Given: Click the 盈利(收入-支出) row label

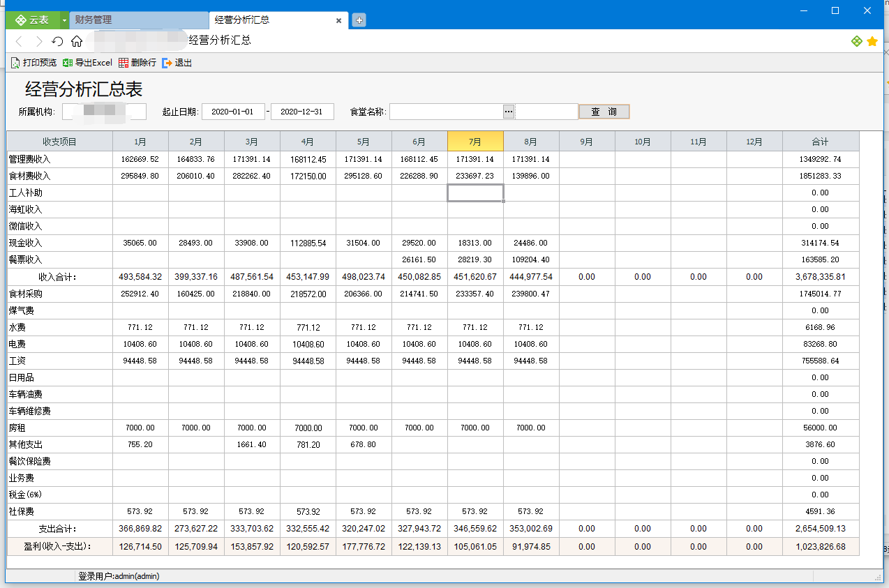Looking at the screenshot, I should tap(57, 547).
